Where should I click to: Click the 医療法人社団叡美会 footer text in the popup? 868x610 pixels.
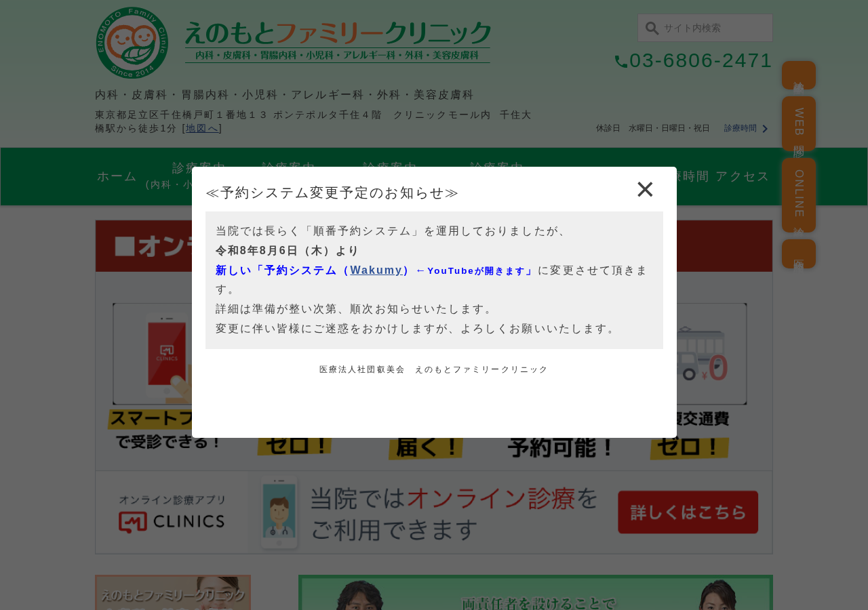[434, 369]
